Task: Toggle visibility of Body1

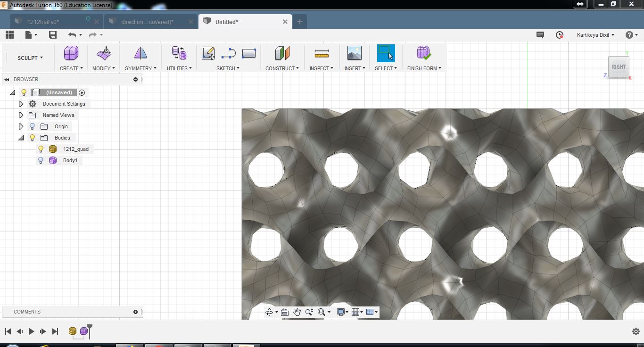Action: pos(41,160)
